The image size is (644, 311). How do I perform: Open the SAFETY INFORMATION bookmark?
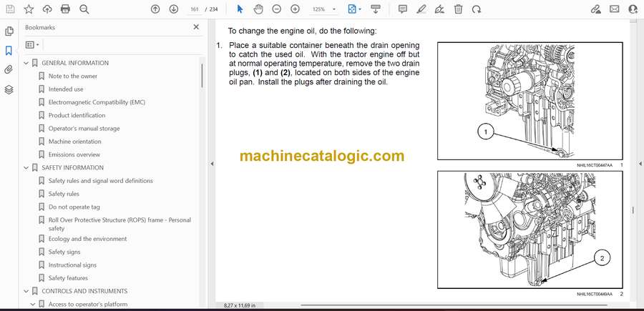click(73, 168)
